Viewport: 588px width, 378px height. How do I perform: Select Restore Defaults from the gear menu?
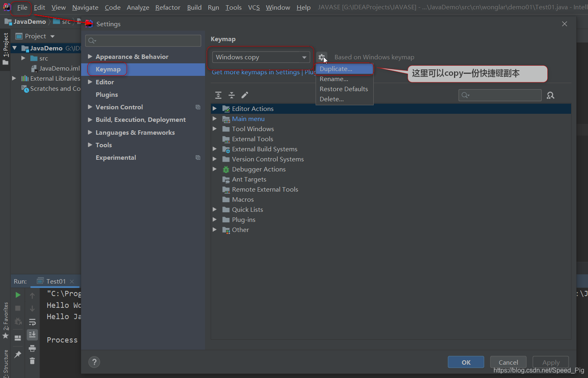344,89
